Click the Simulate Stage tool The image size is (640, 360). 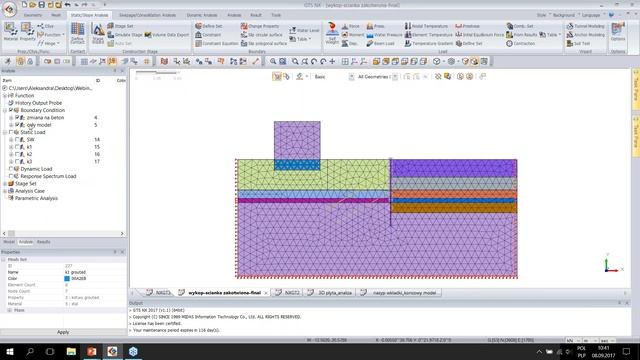coord(125,35)
